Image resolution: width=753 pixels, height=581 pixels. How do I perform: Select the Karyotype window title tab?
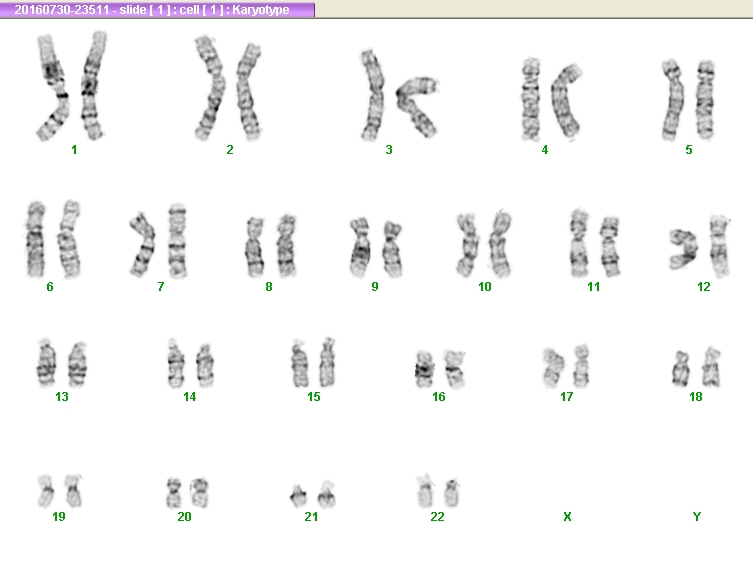157,9
